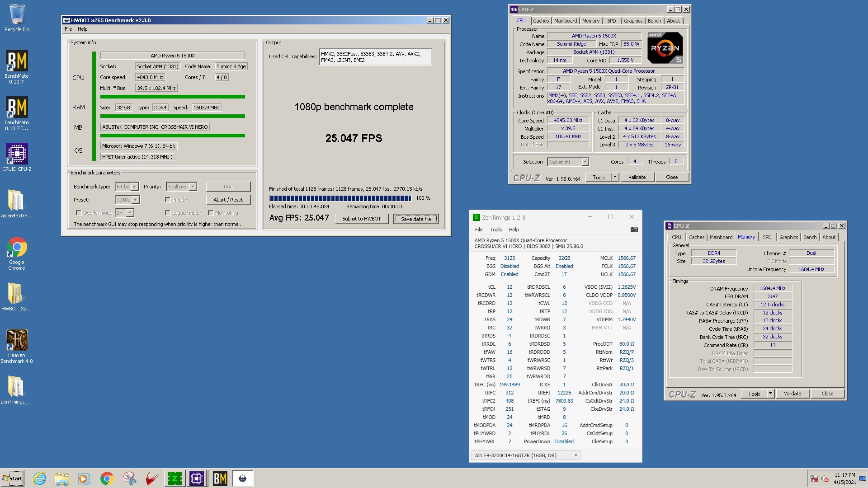Launch Google Chrome from desktop

[17, 253]
